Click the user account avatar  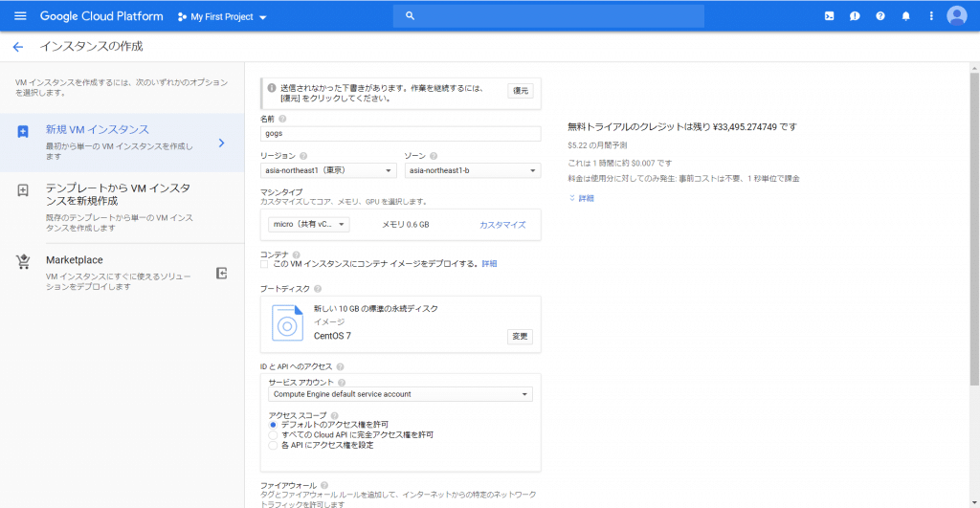[956, 16]
